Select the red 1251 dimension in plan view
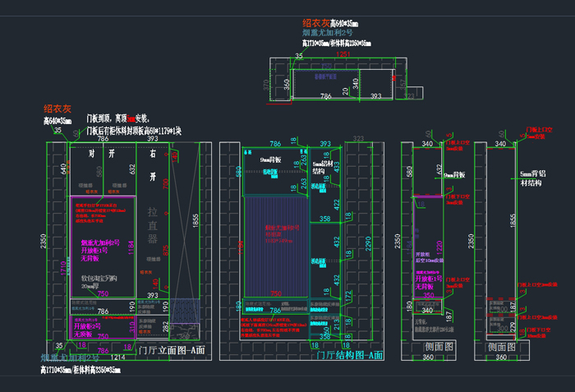 tap(344, 54)
